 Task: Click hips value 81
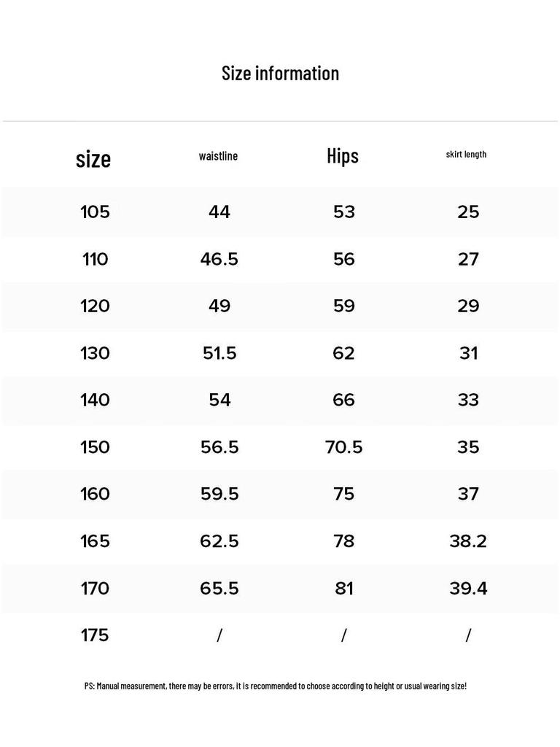(x=344, y=588)
